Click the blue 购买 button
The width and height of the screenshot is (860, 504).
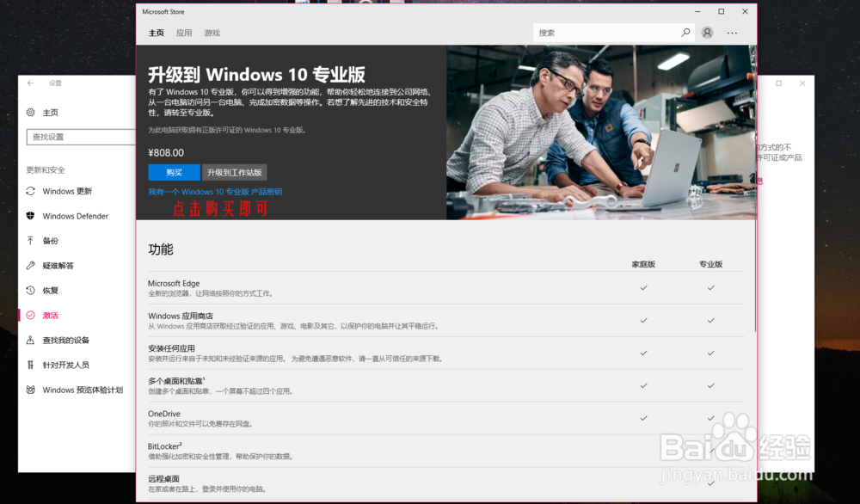point(174,172)
